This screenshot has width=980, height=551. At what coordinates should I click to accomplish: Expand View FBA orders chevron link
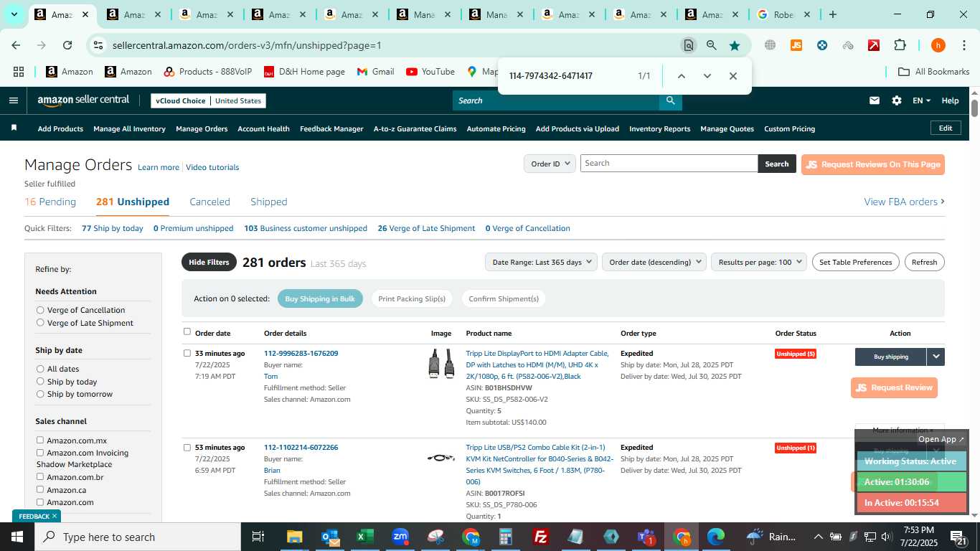click(904, 202)
